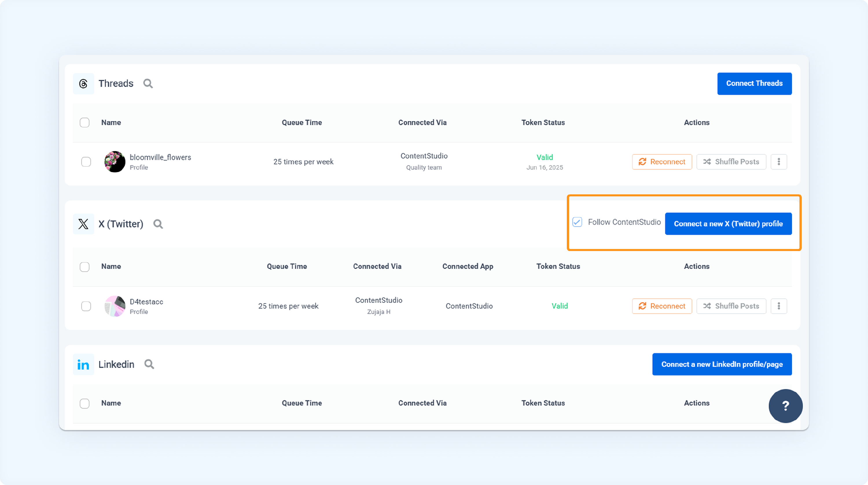Tick the D4testacc row checkbox

click(x=86, y=306)
